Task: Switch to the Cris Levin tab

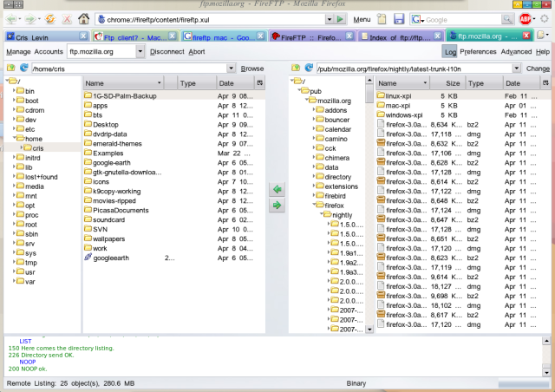Action: (x=47, y=36)
